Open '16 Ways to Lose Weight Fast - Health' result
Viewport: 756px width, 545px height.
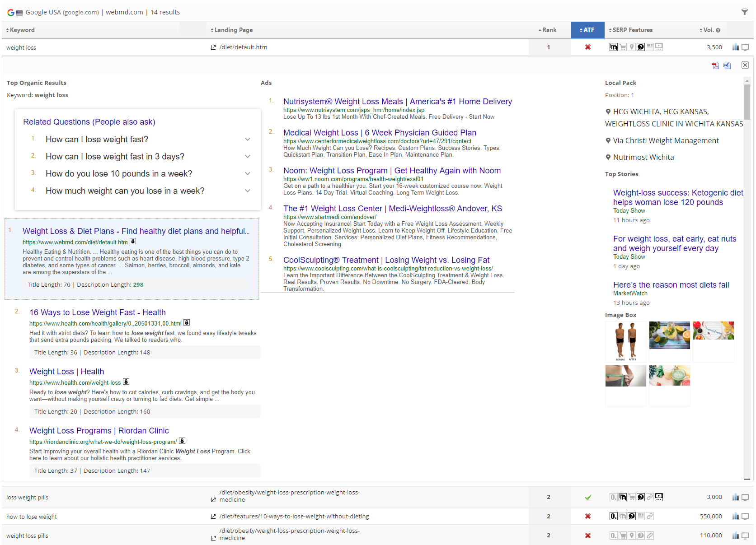pyautogui.click(x=97, y=312)
